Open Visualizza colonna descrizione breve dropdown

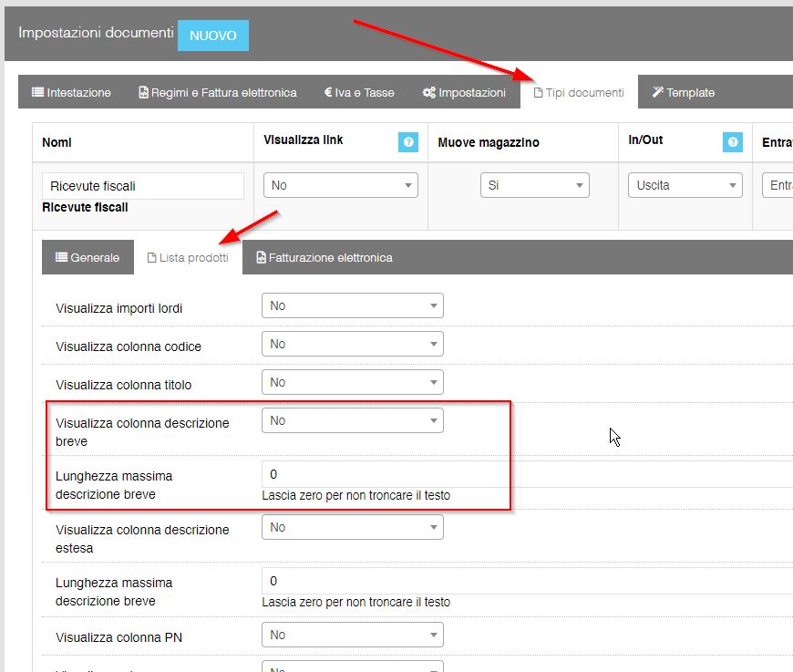point(352,420)
